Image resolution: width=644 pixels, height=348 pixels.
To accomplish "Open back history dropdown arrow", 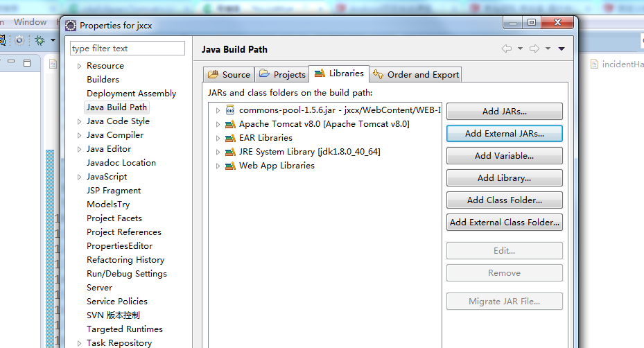I will (520, 49).
